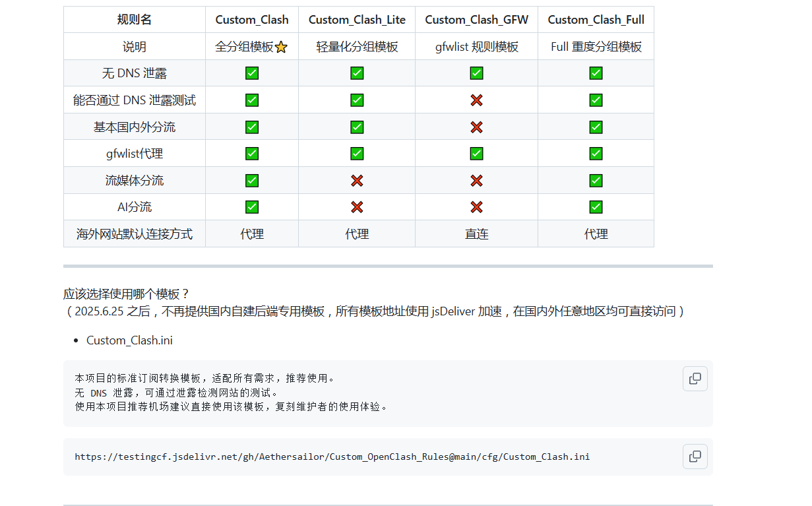Click Custom_Clash_GFW checkmark in gfwlist代理 row
The image size is (812, 506).
(x=476, y=154)
